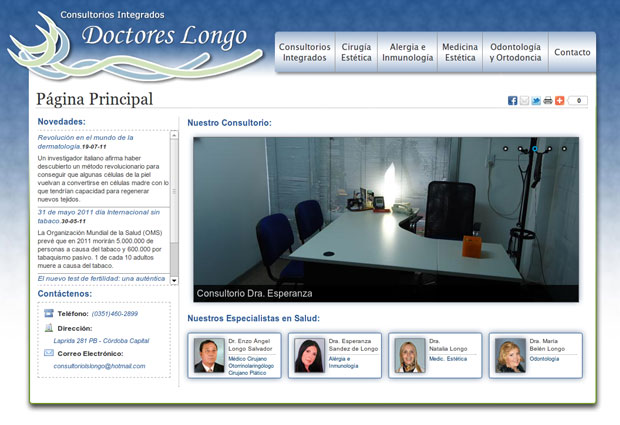
Task: Open 'El nuevo test de fertilidad' news link
Action: 101,279
